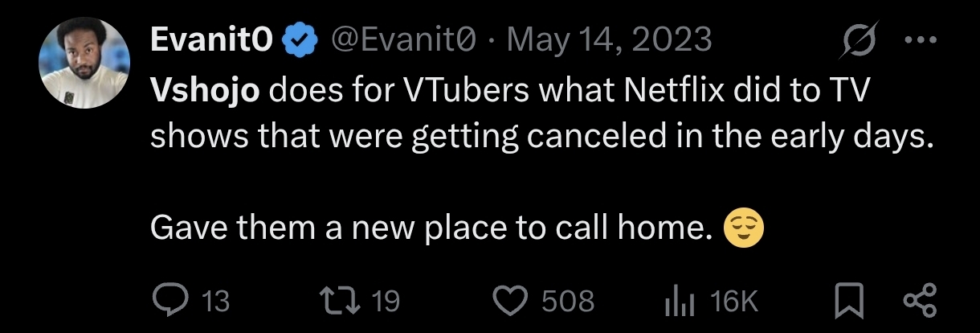Click the 508 likes count
The image size is (980, 333).
click(568, 302)
